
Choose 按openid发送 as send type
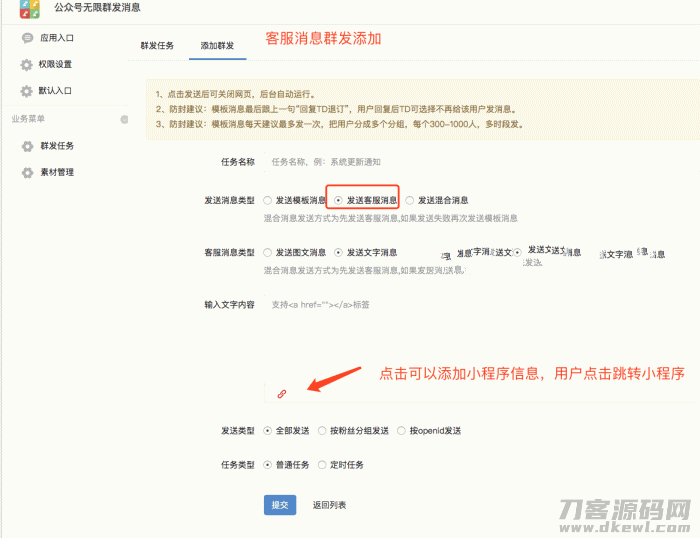(401, 431)
